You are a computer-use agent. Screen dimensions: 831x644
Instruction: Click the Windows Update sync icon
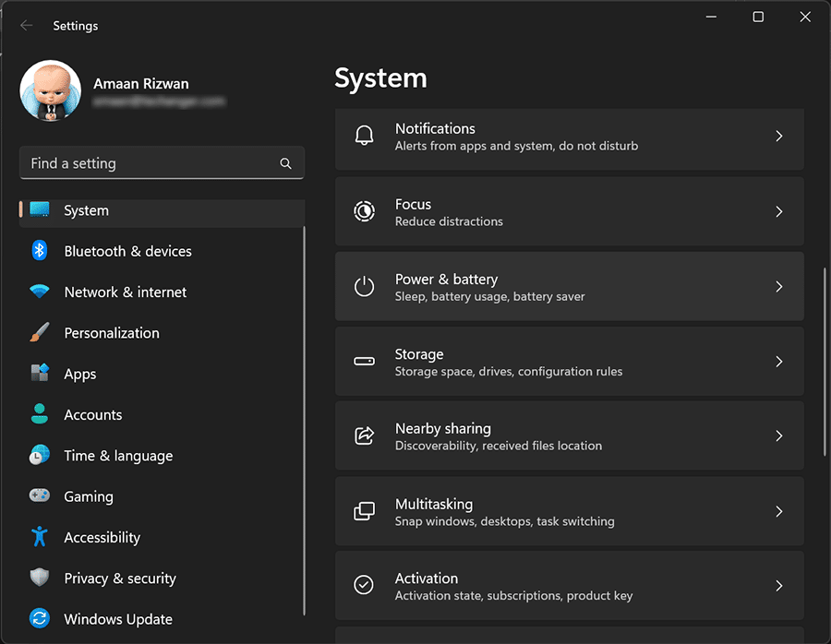tap(39, 619)
